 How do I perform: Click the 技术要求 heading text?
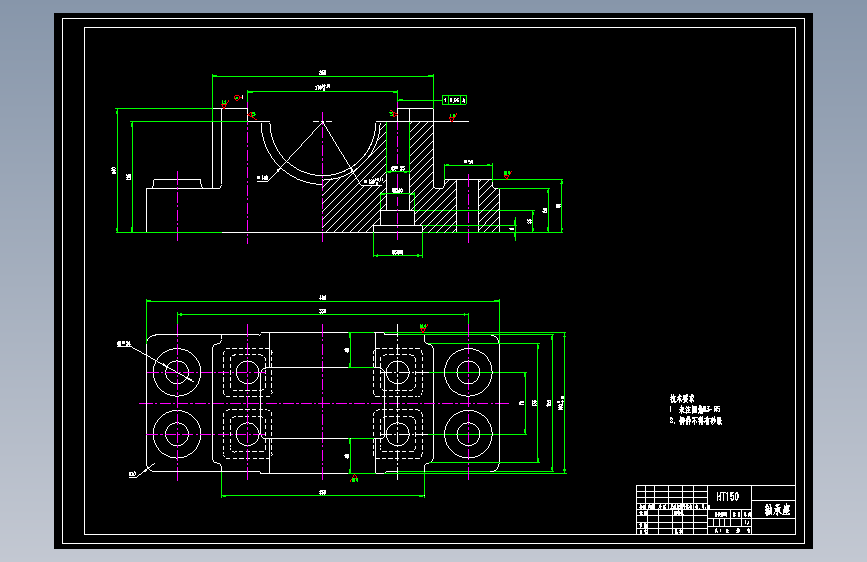point(682,398)
